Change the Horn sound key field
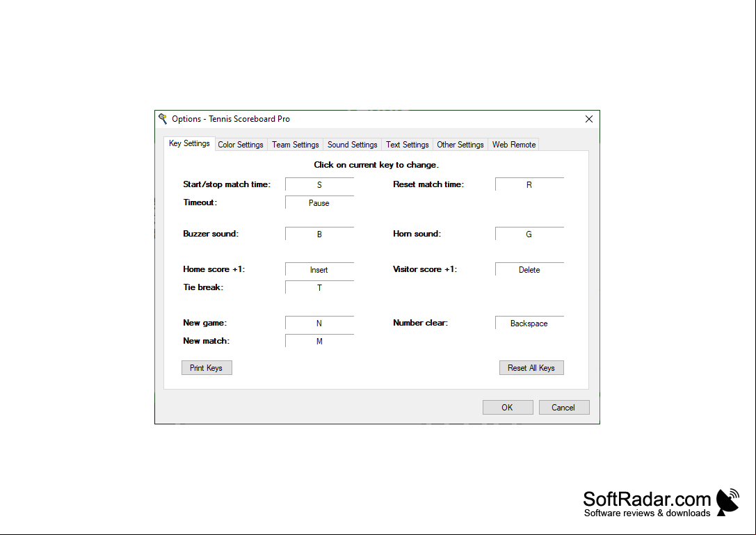 pyautogui.click(x=529, y=234)
